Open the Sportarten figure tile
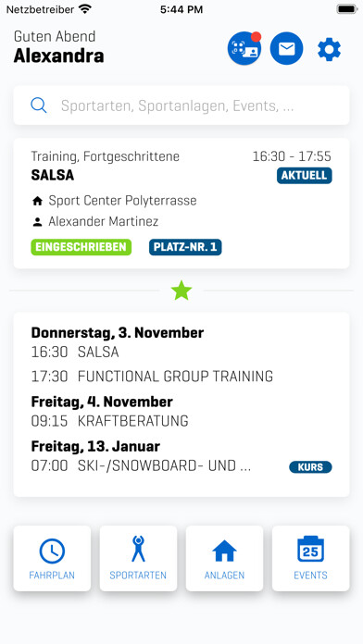 [138, 558]
